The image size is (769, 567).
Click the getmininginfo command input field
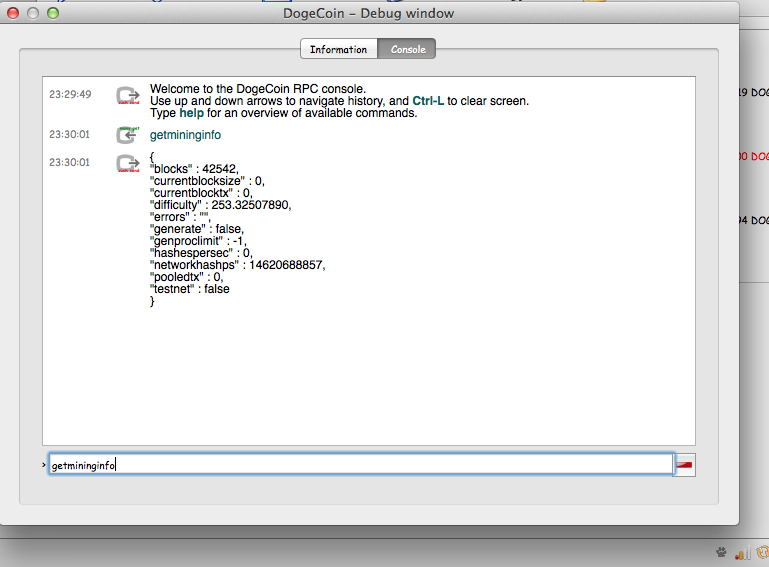361,464
